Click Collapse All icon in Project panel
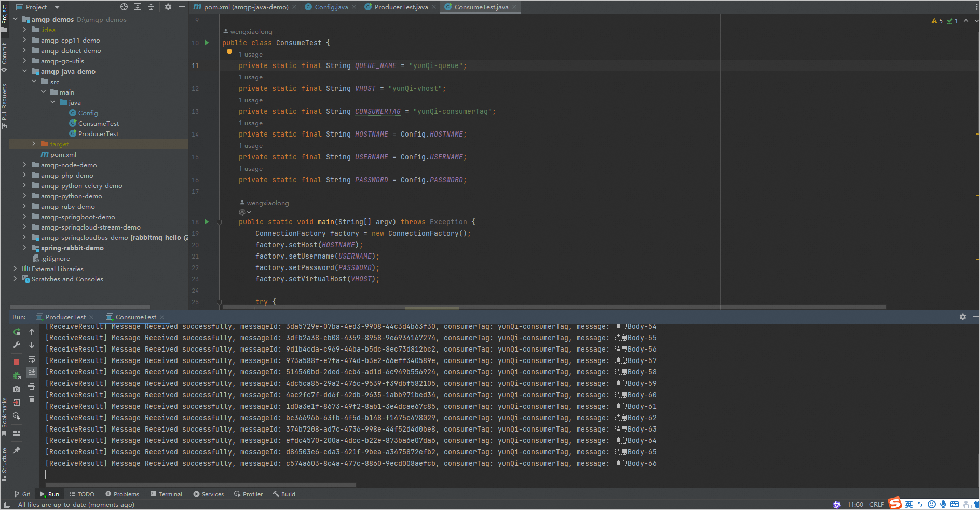 click(x=151, y=7)
